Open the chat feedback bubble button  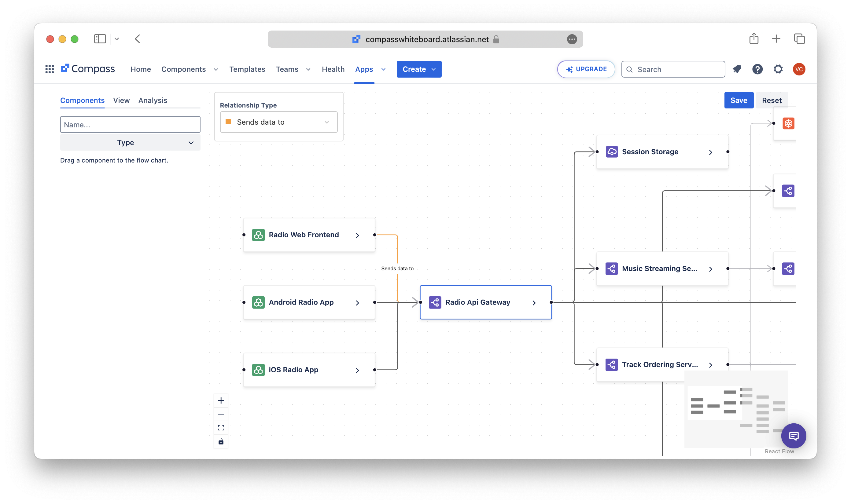794,436
